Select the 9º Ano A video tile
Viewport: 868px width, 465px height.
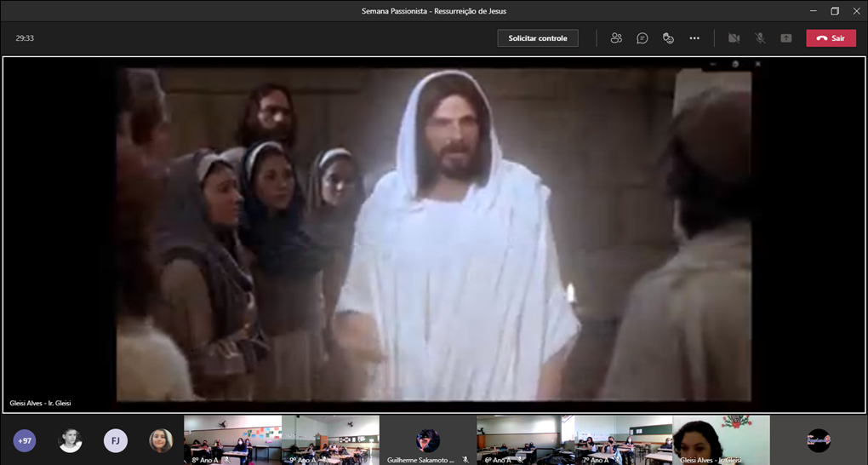pos(330,439)
